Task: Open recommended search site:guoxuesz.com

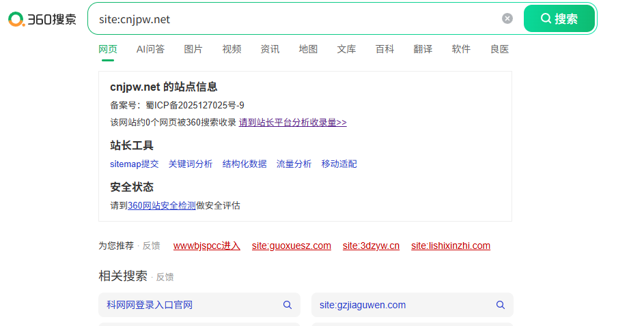Action: point(292,246)
